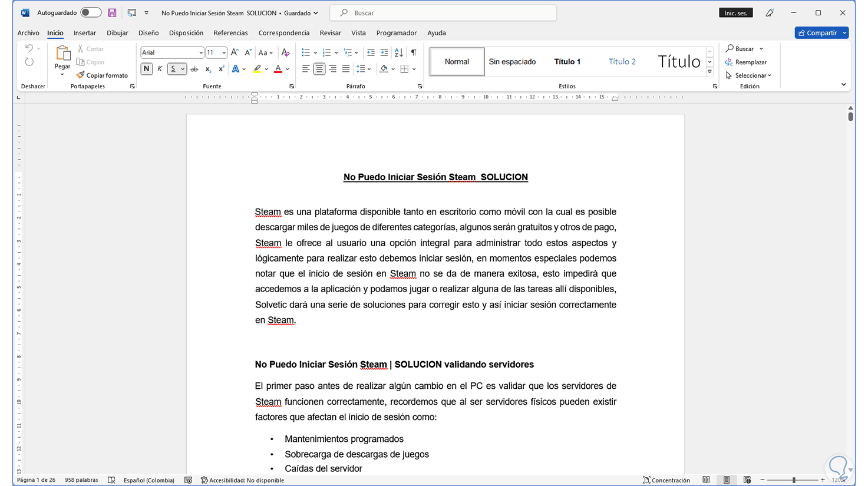The height and width of the screenshot is (486, 868).
Task: Click the zoom slider in status bar
Action: [793, 480]
